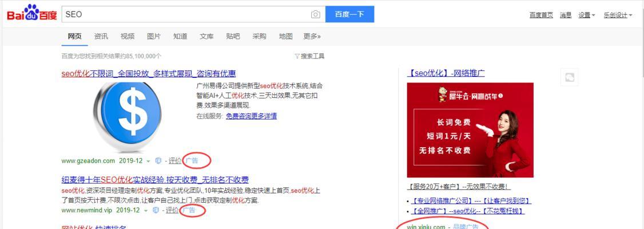This screenshot has width=644, height=229.
Task: Click www.newmind.vip URL text
Action: [x=87, y=210]
